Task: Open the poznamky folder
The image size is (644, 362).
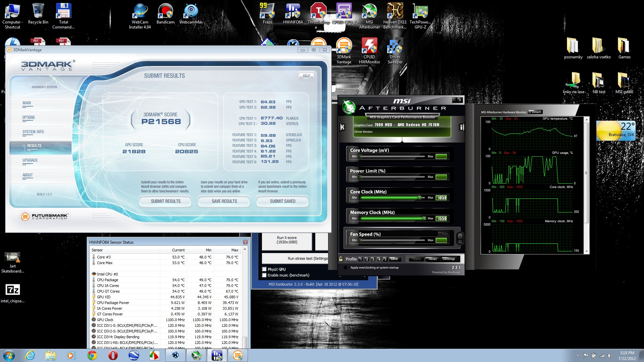Action: (573, 48)
